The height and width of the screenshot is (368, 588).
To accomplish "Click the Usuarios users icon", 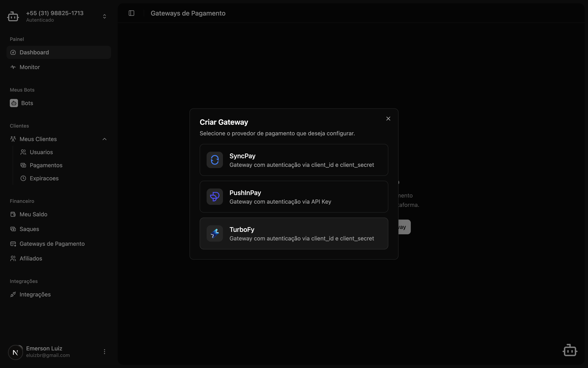I will [23, 152].
